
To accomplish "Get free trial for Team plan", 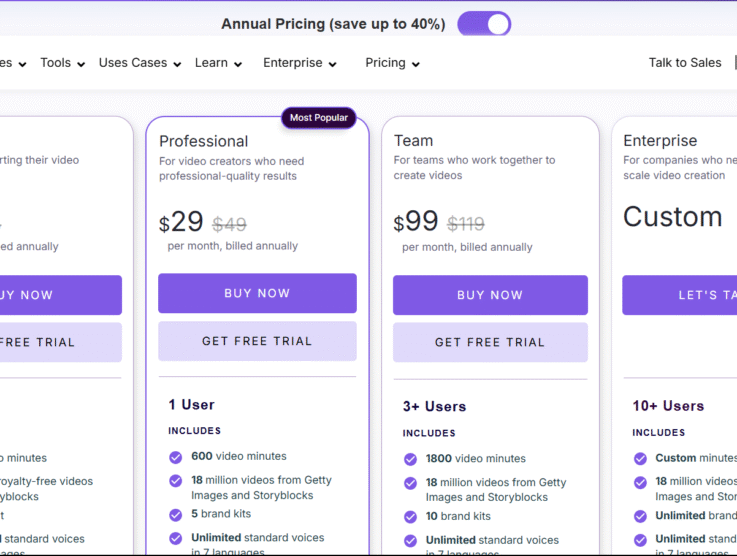I will pyautogui.click(x=490, y=342).
